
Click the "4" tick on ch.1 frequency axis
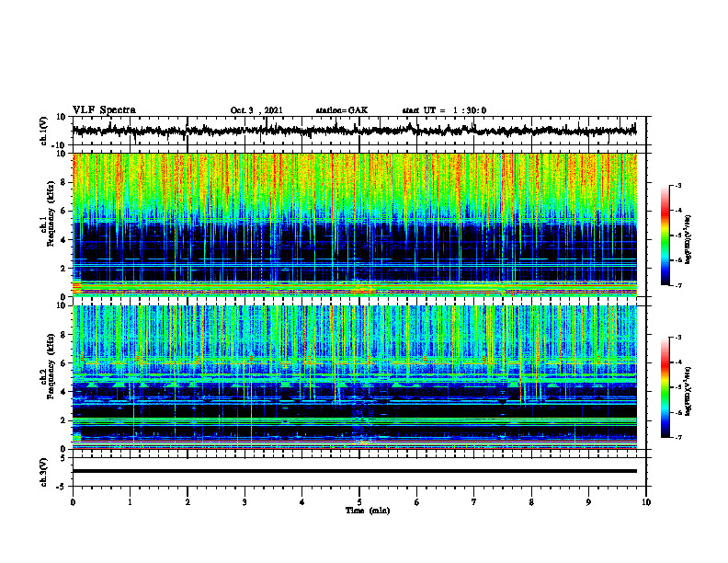pyautogui.click(x=64, y=240)
